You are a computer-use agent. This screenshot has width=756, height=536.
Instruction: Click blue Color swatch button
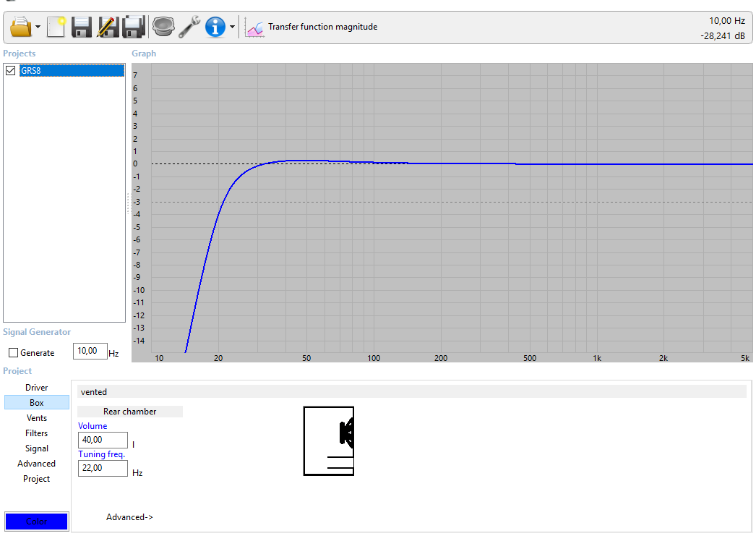pos(37,521)
